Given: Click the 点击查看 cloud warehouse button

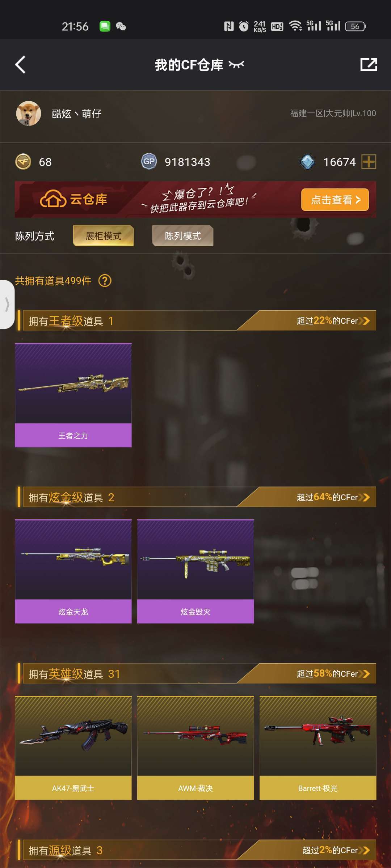Looking at the screenshot, I should pos(335,200).
